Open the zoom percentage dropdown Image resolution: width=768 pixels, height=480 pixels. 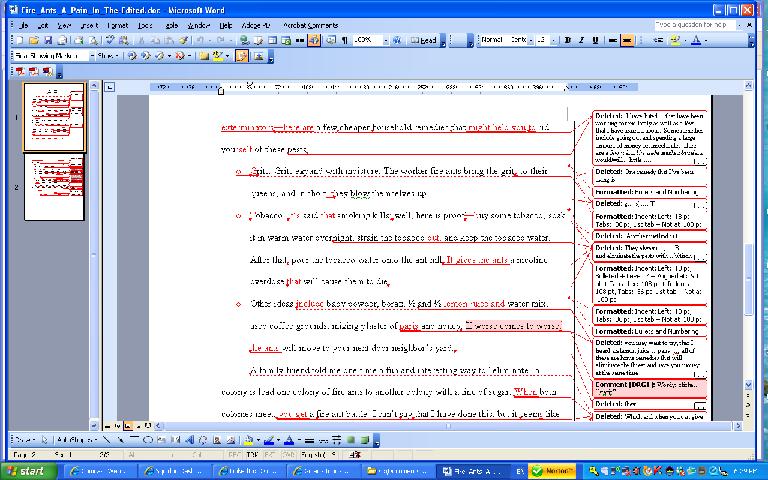pyautogui.click(x=386, y=40)
